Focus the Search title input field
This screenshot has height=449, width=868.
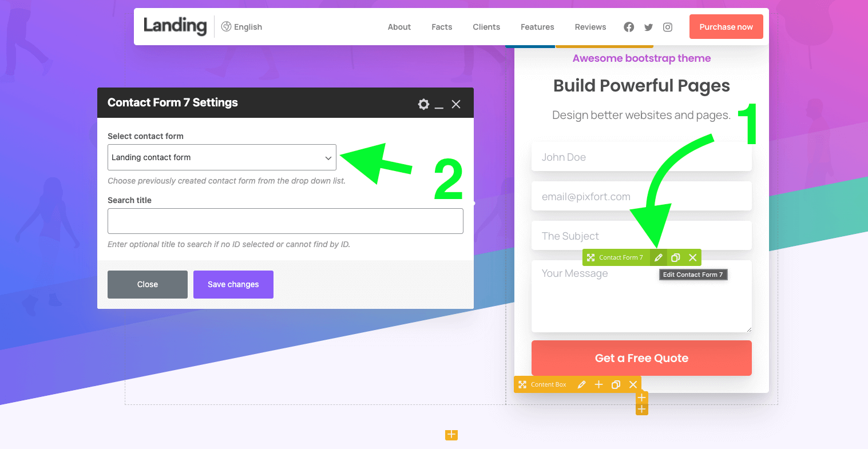click(286, 221)
